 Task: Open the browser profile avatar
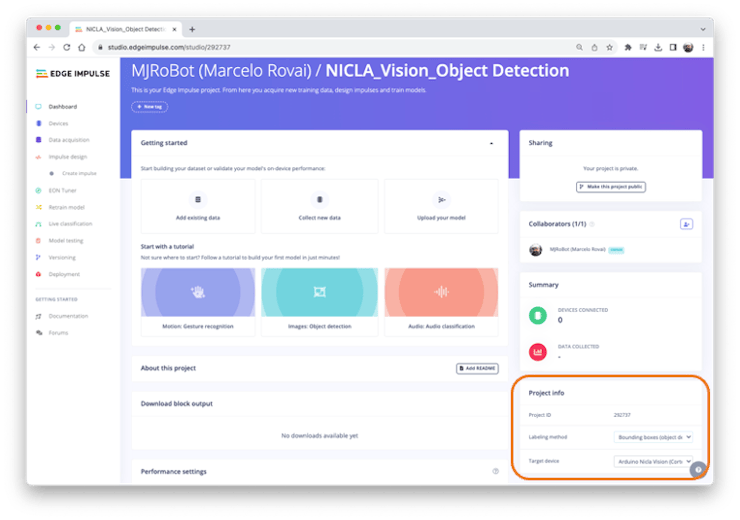point(688,48)
